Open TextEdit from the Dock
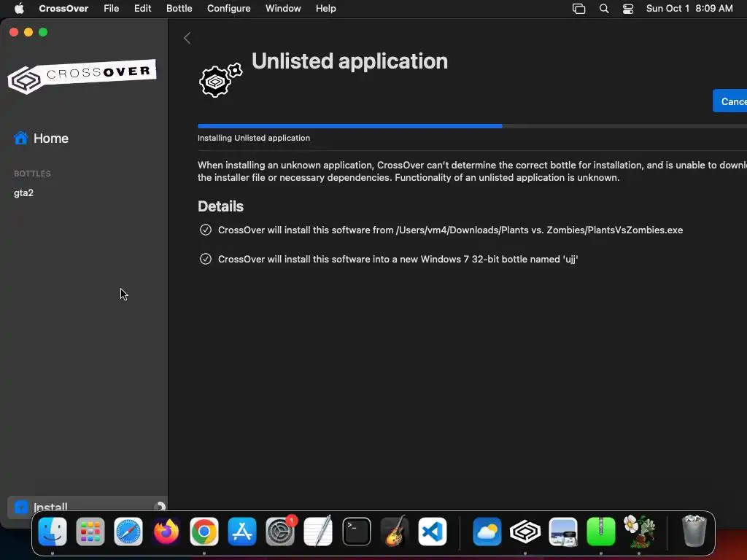This screenshot has width=747, height=560. (x=318, y=531)
